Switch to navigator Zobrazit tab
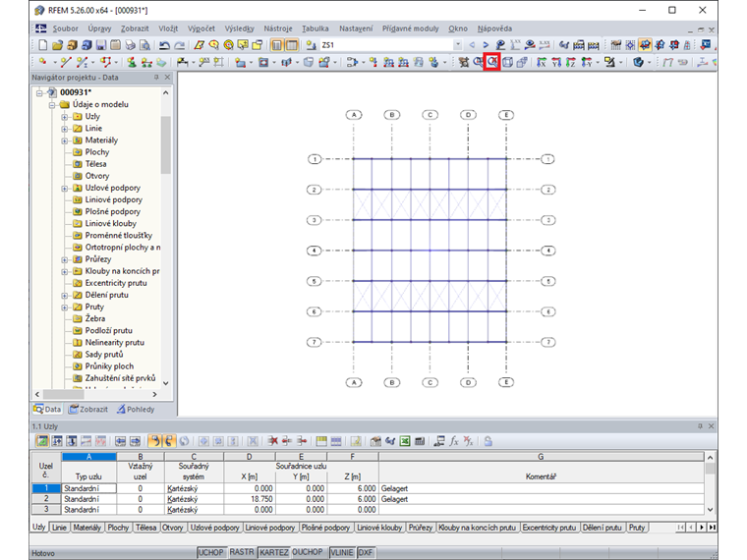This screenshot has height=560, width=747. [x=88, y=409]
